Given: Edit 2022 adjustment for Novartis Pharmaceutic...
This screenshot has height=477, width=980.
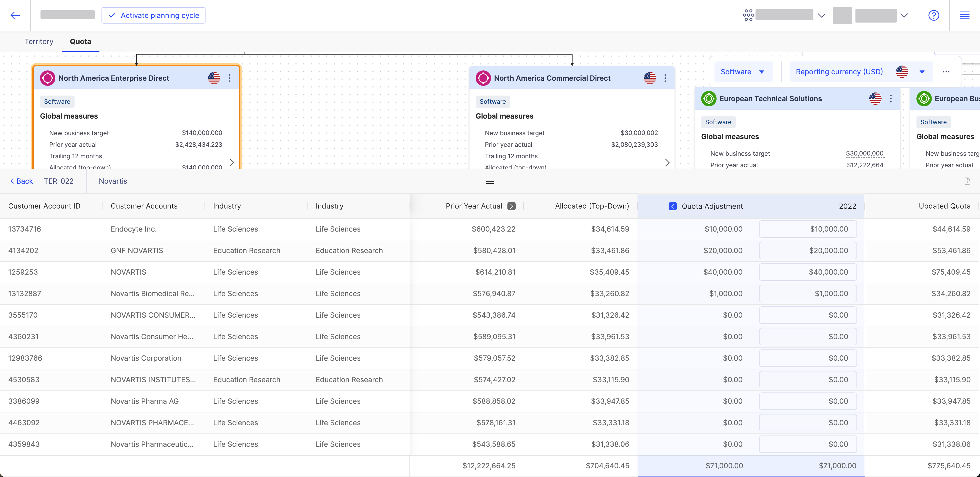Looking at the screenshot, I should click(808, 444).
